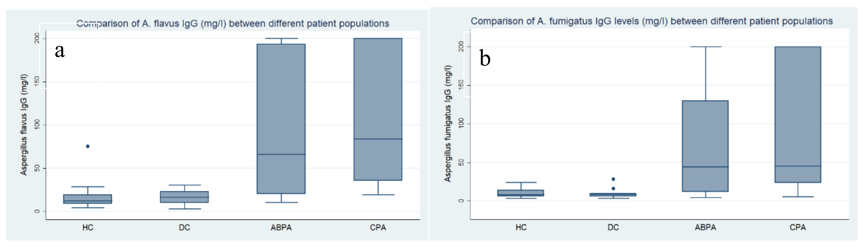The height and width of the screenshot is (249, 868).
Task: Click the ABPA x-axis label in the A. flavus chart
Action: [x=281, y=228]
